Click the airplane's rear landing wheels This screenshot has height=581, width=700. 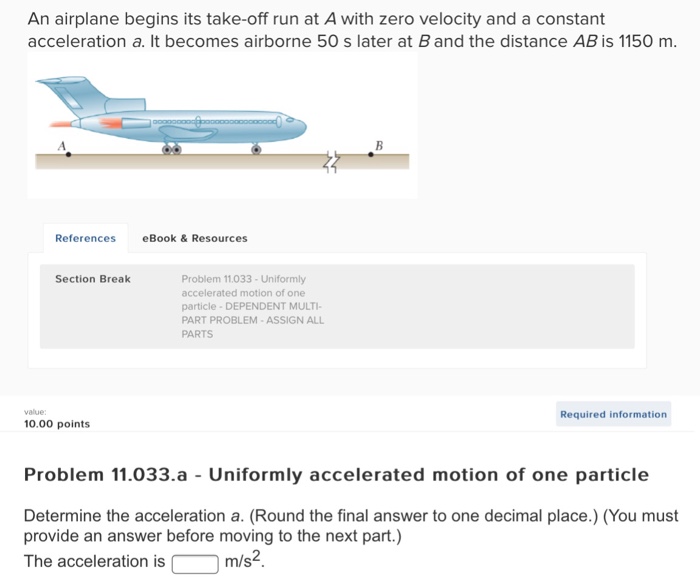(172, 149)
